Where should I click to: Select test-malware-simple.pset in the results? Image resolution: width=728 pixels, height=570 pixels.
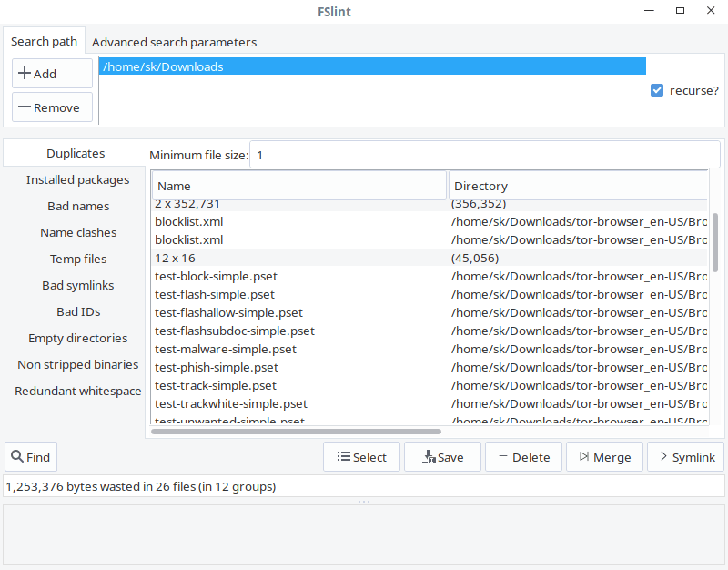coord(226,349)
